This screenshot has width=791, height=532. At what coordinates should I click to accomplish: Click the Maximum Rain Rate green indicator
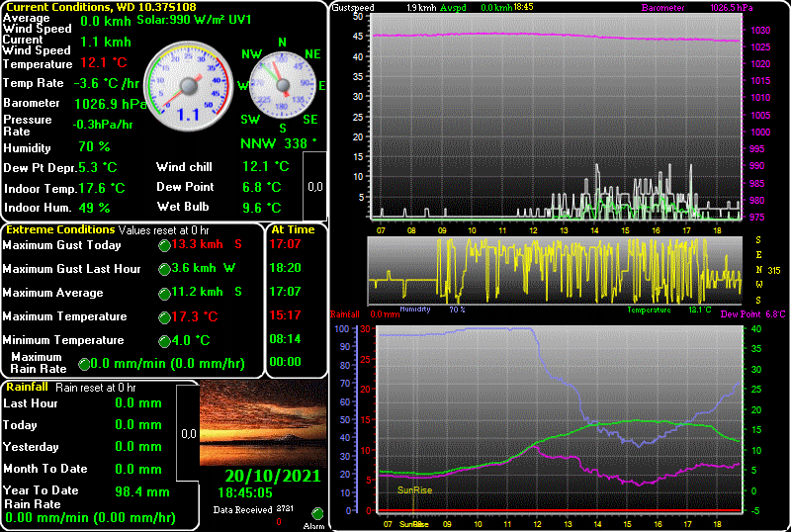[x=84, y=365]
